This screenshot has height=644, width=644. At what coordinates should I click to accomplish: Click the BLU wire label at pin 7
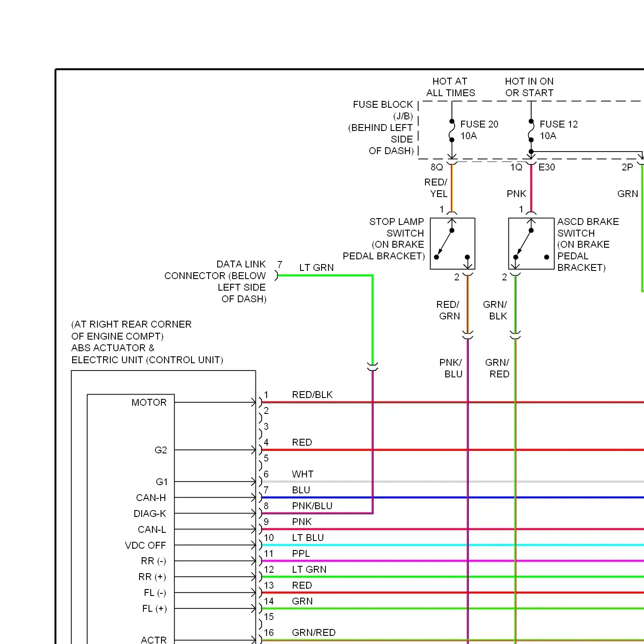301,490
